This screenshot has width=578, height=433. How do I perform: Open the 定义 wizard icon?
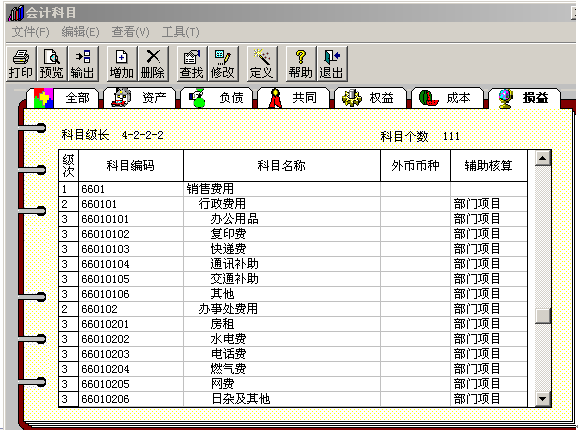pyautogui.click(x=262, y=64)
